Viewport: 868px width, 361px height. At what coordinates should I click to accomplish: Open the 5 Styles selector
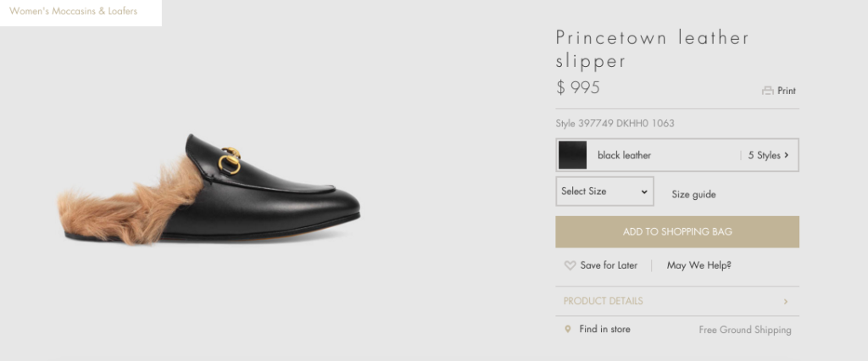[x=768, y=156]
